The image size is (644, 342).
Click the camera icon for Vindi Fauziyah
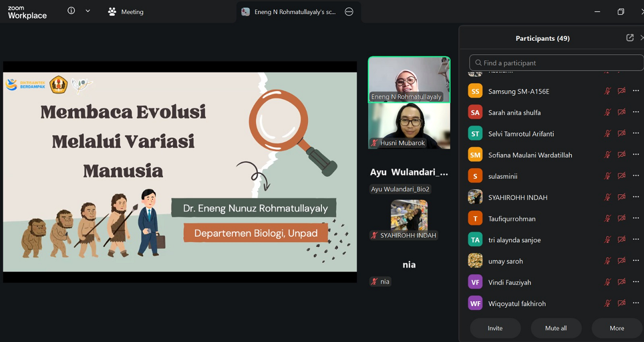622,282
